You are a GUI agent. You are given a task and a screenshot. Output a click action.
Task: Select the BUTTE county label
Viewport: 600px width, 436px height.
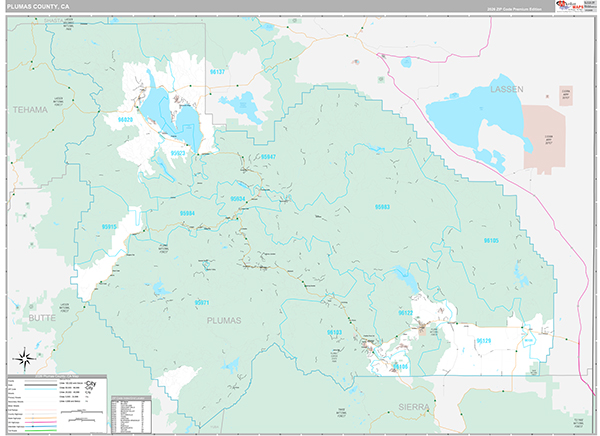tap(42, 318)
